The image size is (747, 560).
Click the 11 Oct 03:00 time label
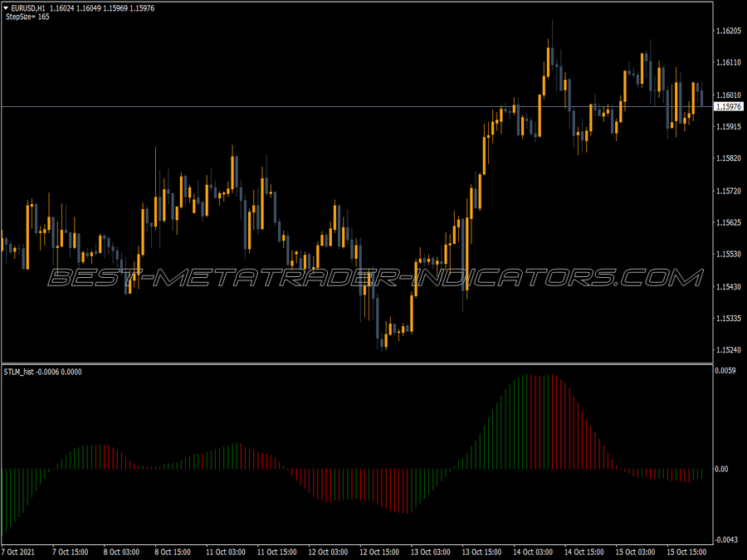[x=226, y=552]
